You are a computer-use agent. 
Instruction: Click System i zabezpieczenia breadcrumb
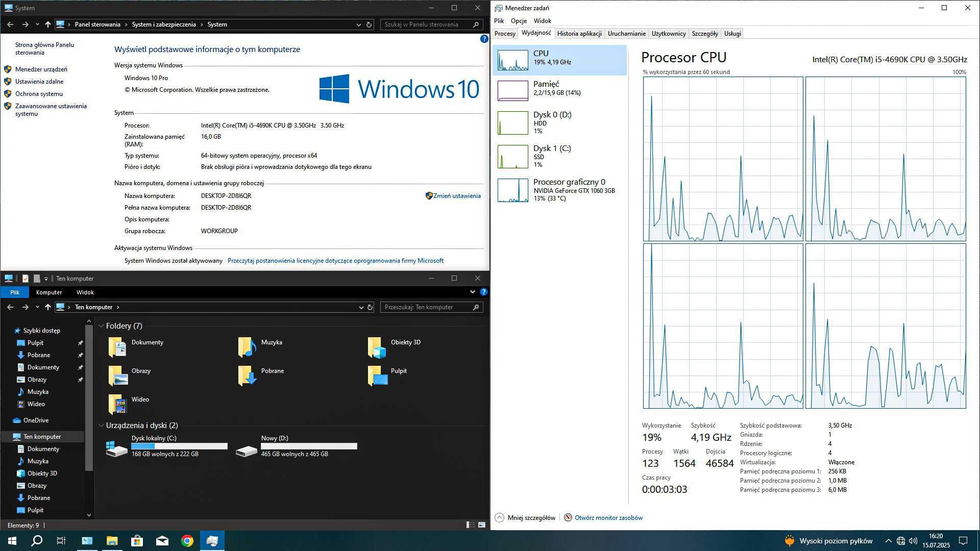164,24
